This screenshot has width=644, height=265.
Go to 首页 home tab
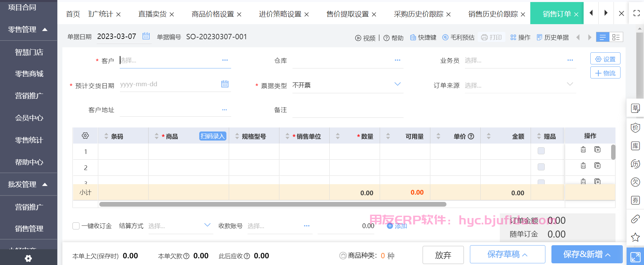pyautogui.click(x=73, y=14)
